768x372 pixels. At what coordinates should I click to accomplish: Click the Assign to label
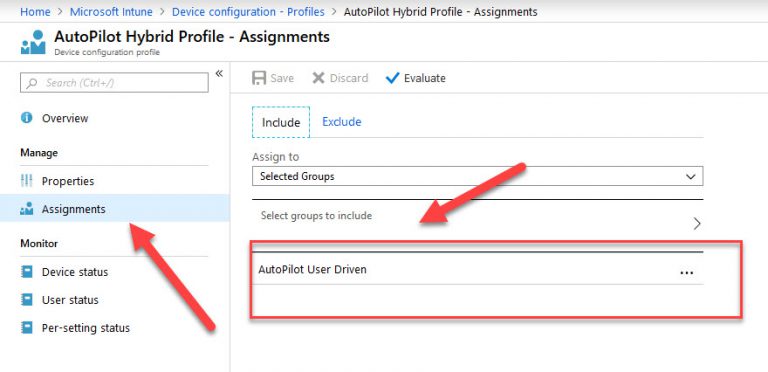click(x=275, y=157)
